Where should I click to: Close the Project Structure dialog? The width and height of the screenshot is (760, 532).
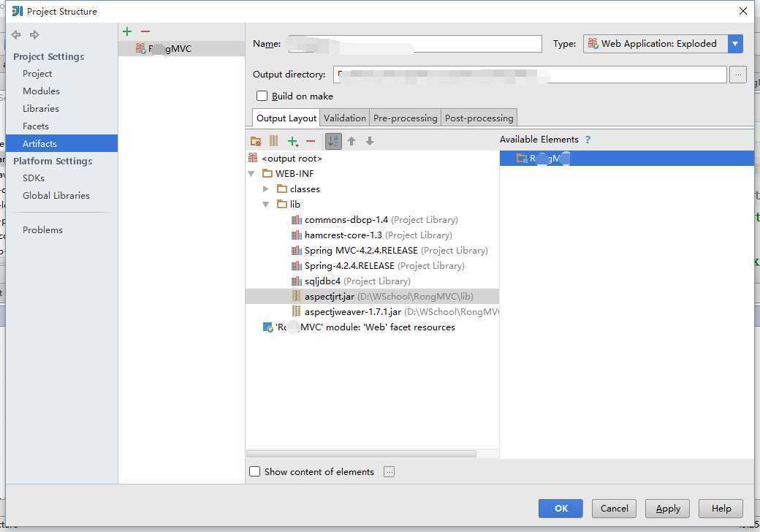[x=743, y=11]
